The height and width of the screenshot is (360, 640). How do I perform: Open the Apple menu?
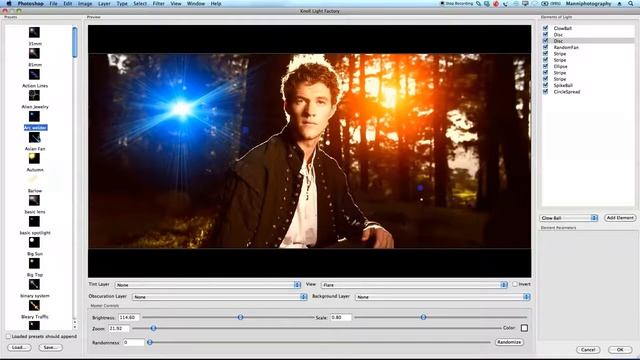point(9,3)
